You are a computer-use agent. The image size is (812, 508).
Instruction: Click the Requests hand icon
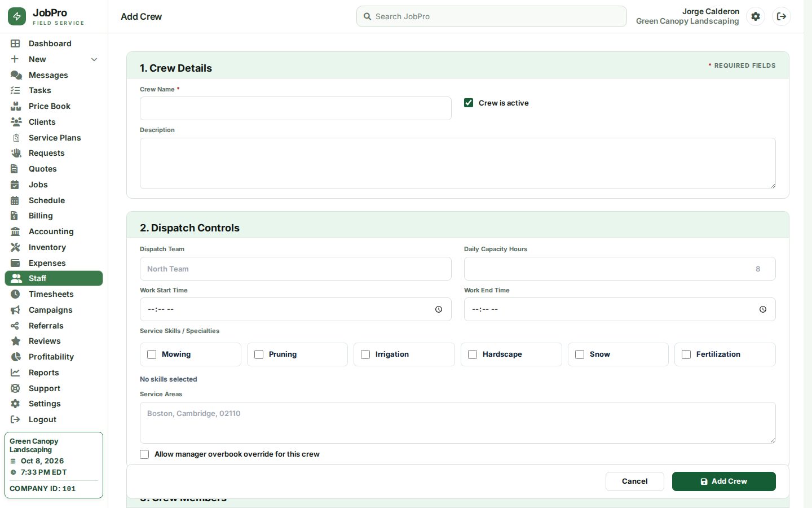tap(16, 153)
